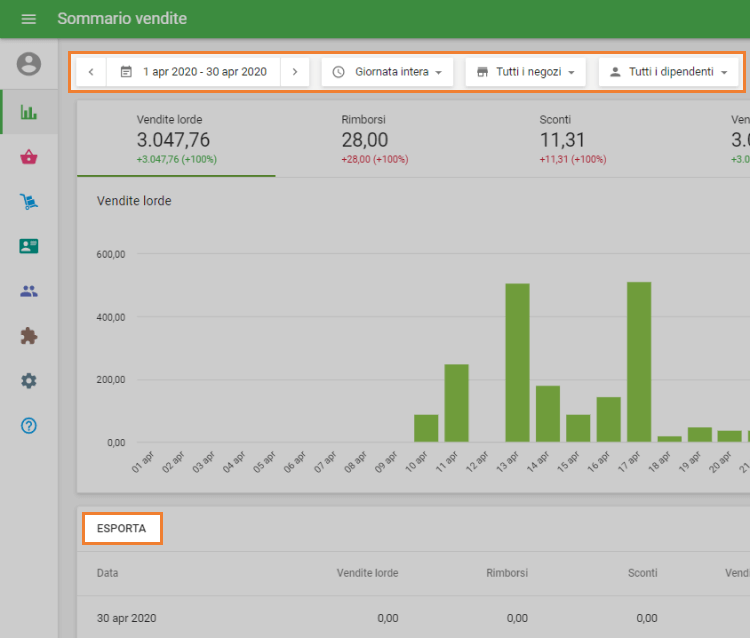The width and height of the screenshot is (750, 638).
Task: Go to the previous date period
Action: tap(91, 72)
